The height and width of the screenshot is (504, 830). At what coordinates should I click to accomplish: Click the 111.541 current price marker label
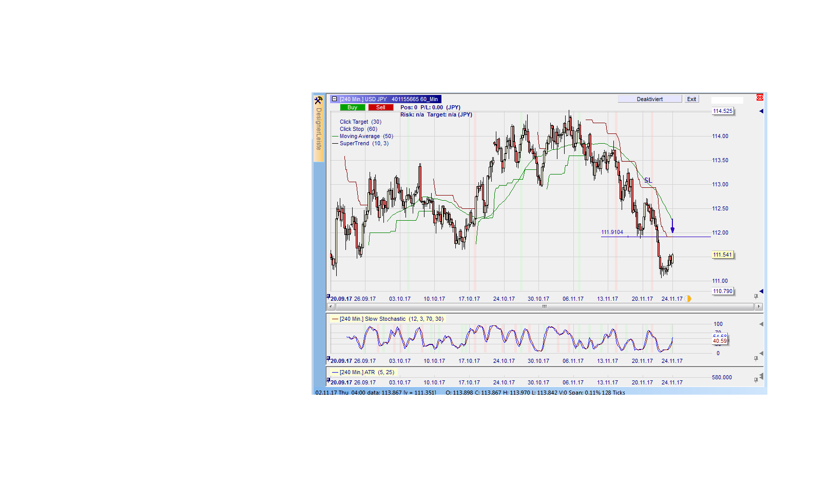pyautogui.click(x=723, y=255)
